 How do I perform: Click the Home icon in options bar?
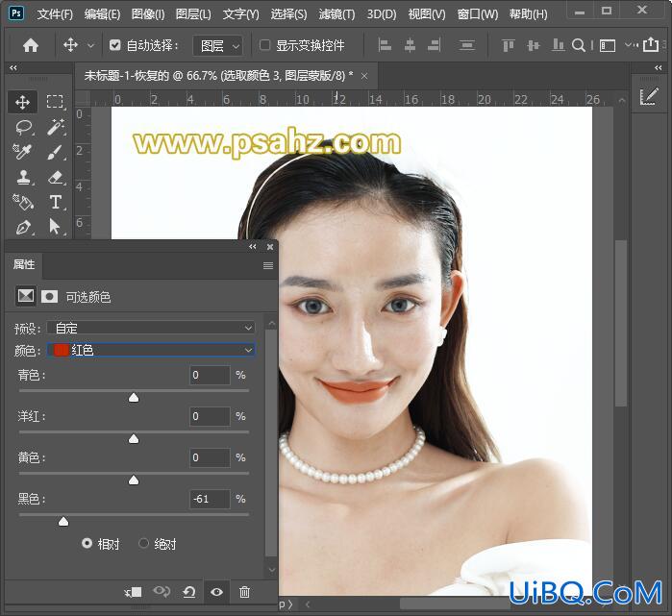31,45
